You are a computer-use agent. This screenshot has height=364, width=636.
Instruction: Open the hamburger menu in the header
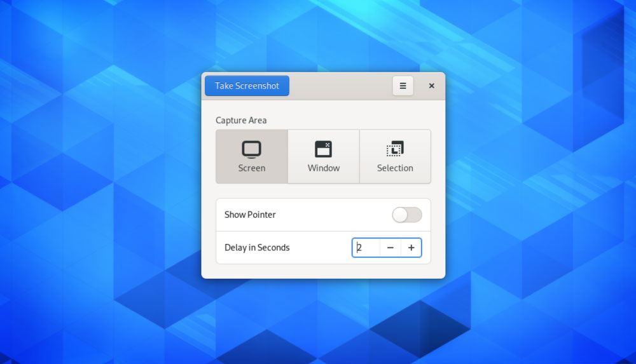(x=403, y=86)
